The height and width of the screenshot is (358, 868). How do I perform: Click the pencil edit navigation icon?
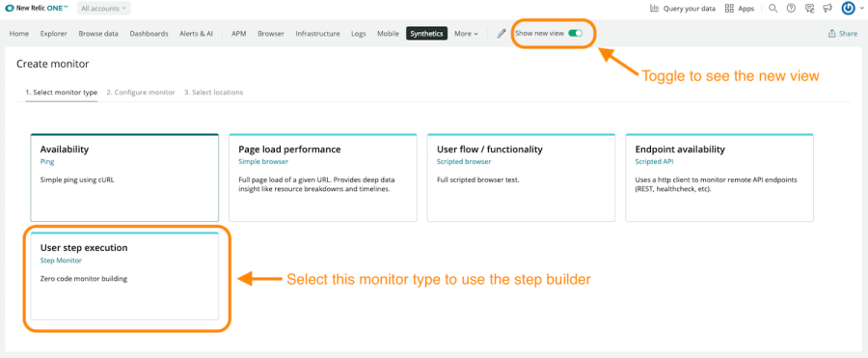tap(502, 33)
